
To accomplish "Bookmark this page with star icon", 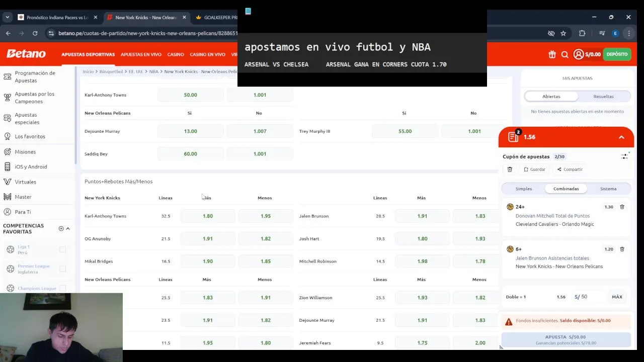I will [x=563, y=33].
